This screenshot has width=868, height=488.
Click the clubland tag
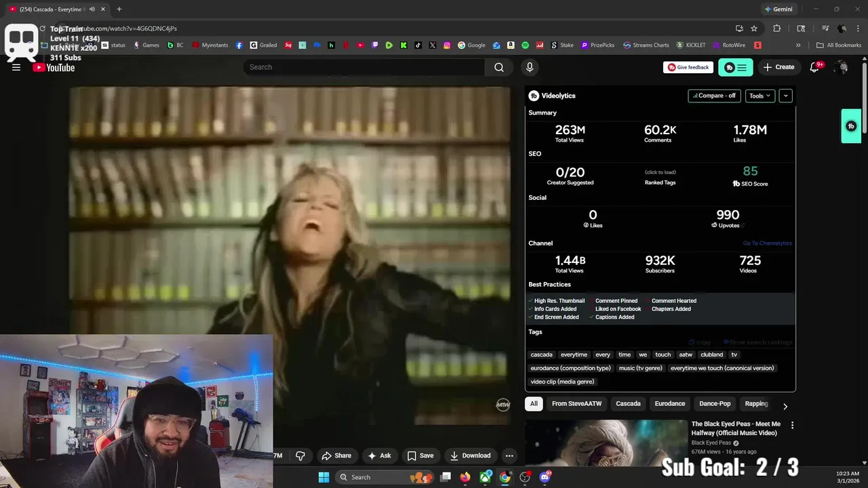[x=712, y=354]
